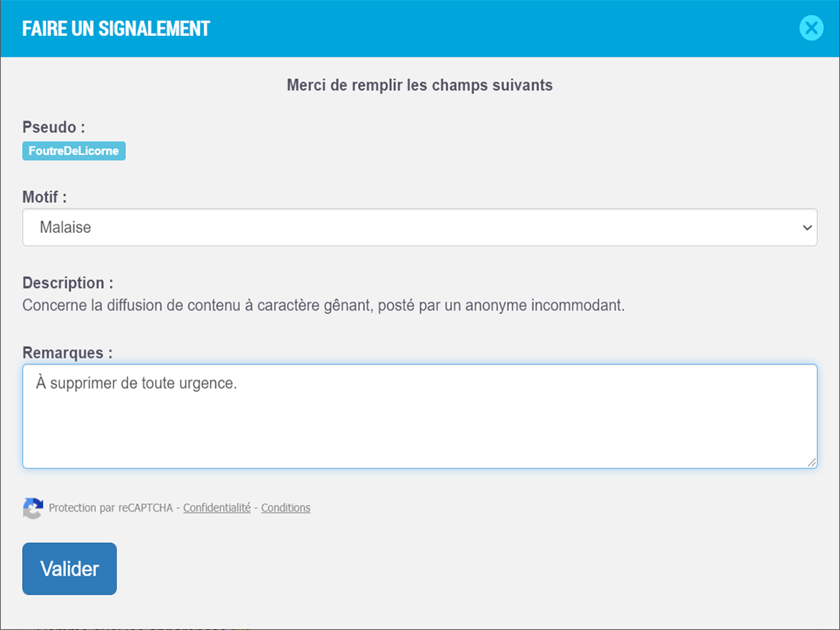Click the reCAPTCHA logo icon
Screen dimensions: 840x630
[33, 508]
